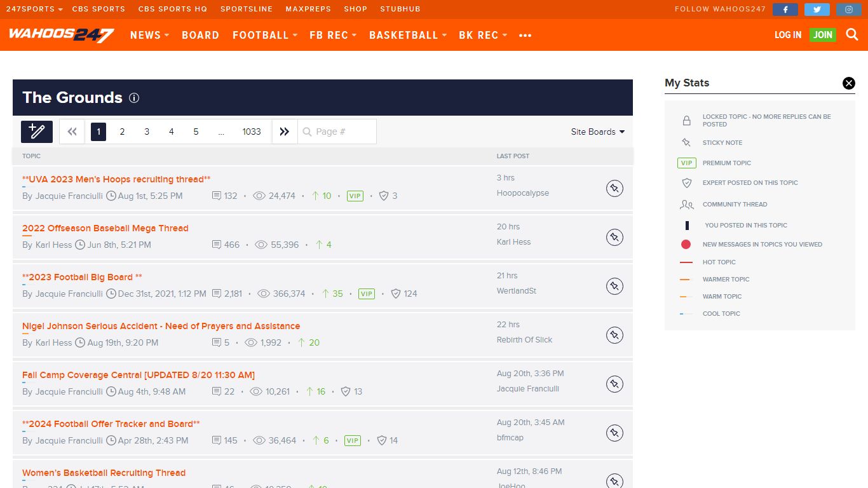
Task: Pin the Fall Camp Coverage Central topic
Action: (614, 384)
